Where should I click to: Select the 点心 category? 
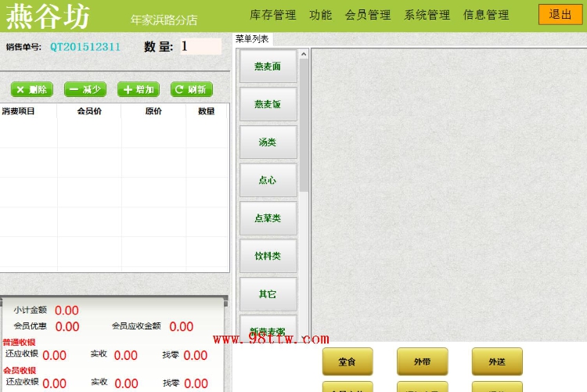tap(268, 180)
